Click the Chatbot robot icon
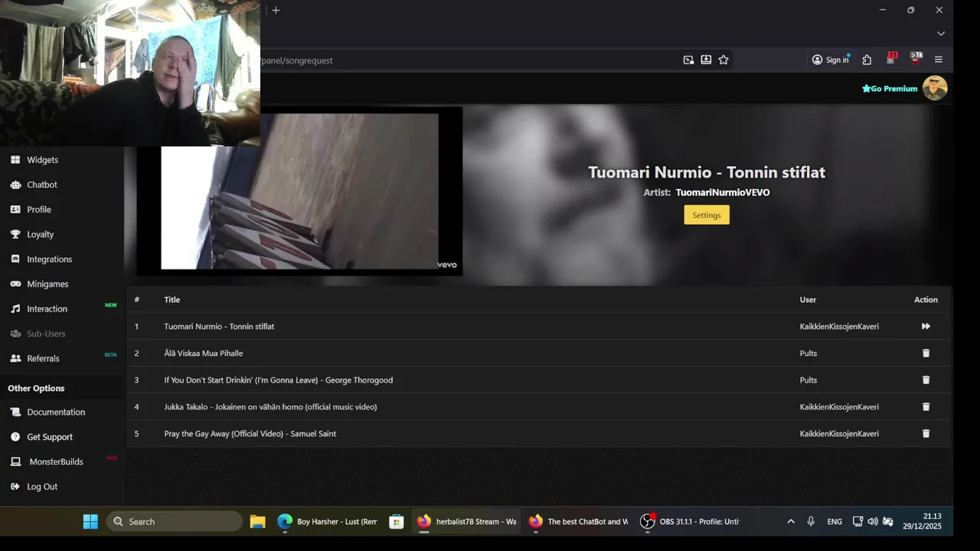This screenshot has height=551, width=980. point(15,184)
